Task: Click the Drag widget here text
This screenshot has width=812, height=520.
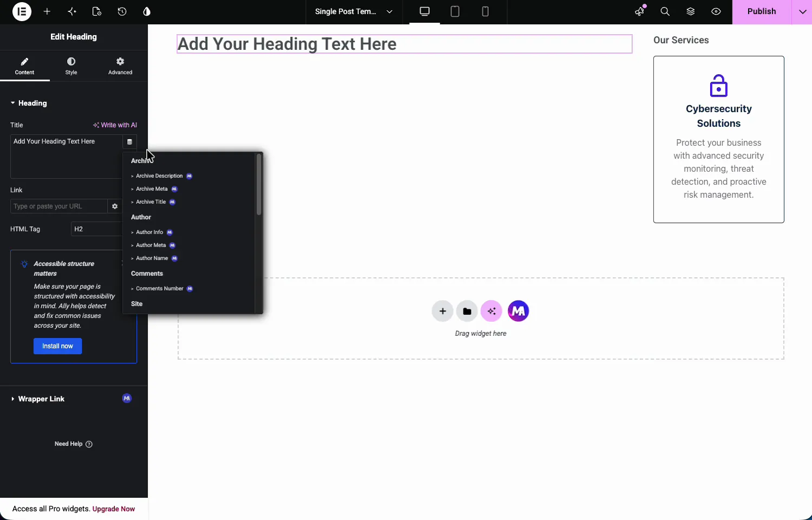Action: pyautogui.click(x=481, y=334)
